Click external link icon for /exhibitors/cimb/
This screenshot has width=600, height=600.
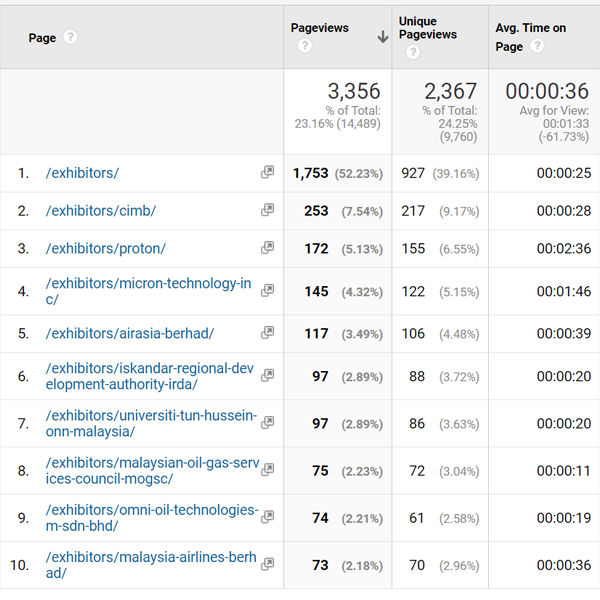point(267,211)
